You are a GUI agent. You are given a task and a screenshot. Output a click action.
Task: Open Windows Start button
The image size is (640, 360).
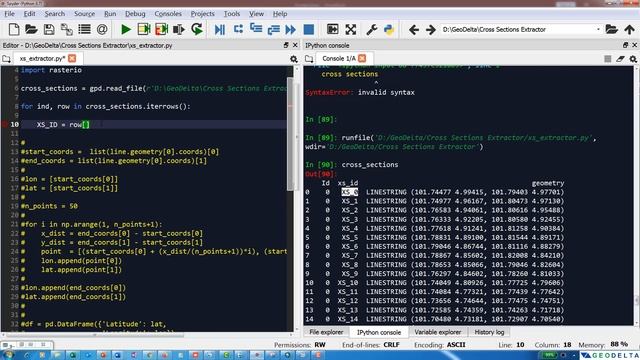click(8, 355)
